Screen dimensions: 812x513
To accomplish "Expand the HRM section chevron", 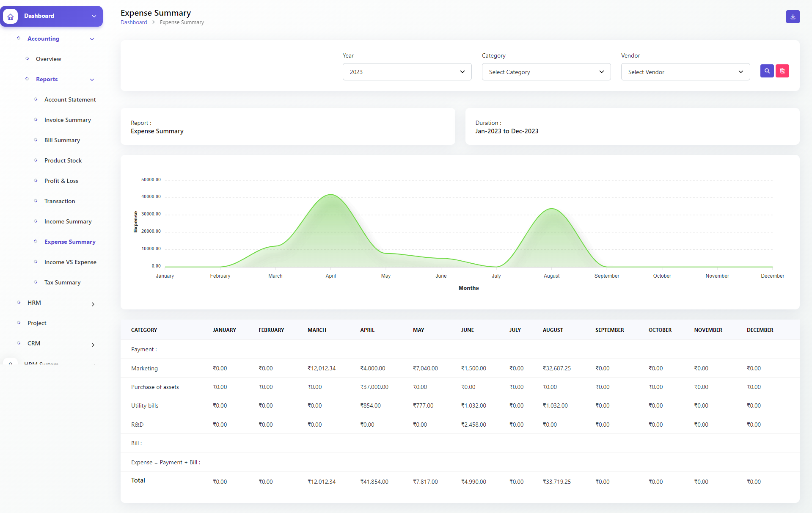I will pos(93,304).
